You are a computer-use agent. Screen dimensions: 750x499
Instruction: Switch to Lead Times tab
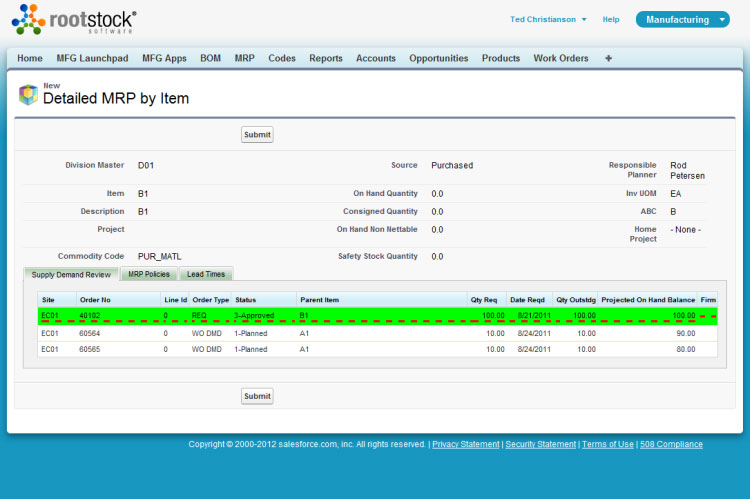pyautogui.click(x=206, y=274)
